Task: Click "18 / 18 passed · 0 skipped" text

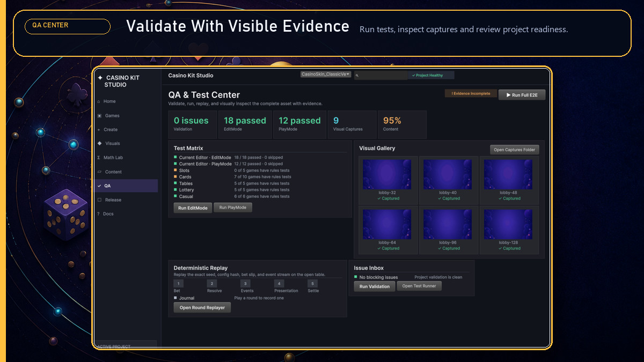Action: click(259, 158)
